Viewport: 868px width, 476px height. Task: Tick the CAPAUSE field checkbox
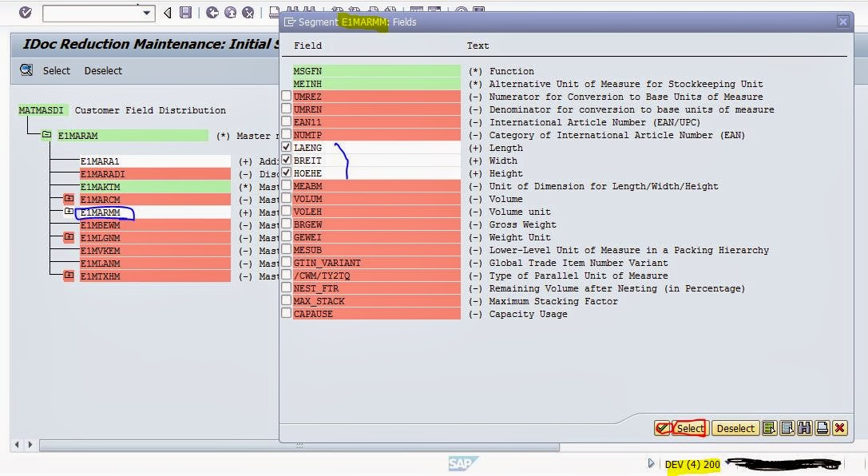click(x=286, y=313)
